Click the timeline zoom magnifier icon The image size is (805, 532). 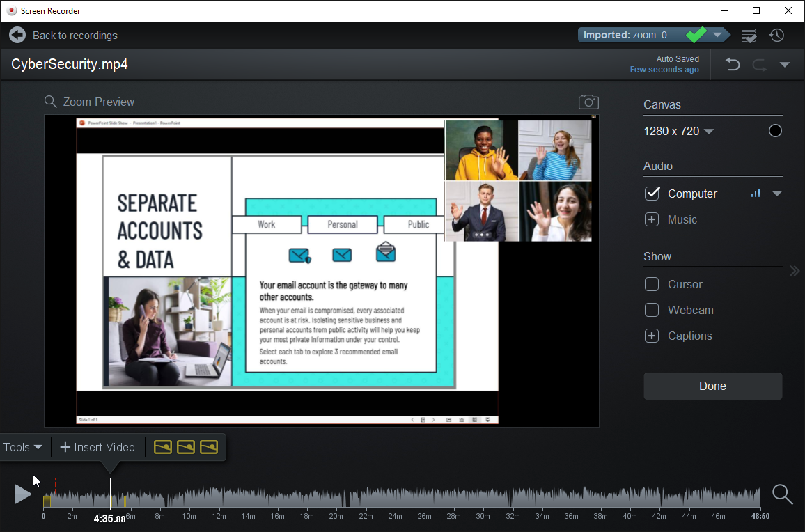782,494
